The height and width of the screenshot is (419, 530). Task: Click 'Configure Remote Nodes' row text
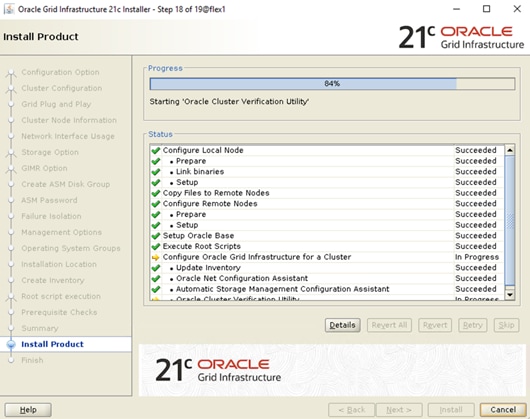point(210,204)
